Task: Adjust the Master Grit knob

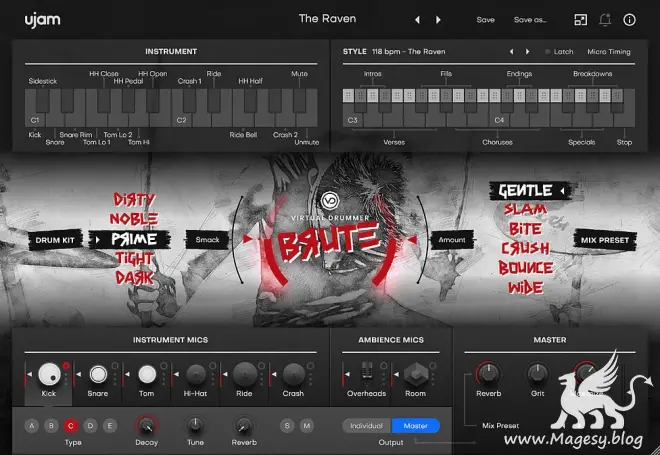Action: pyautogui.click(x=537, y=374)
